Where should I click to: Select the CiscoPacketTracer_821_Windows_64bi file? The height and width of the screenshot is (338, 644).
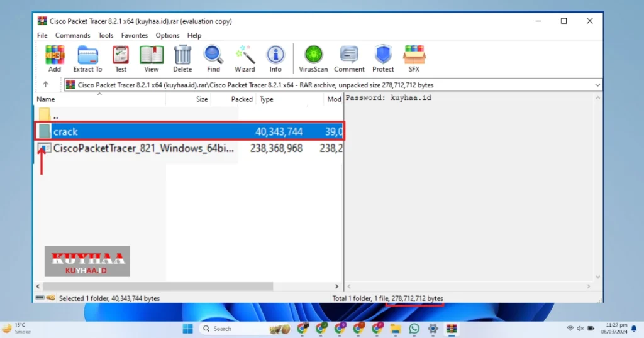[x=143, y=148]
